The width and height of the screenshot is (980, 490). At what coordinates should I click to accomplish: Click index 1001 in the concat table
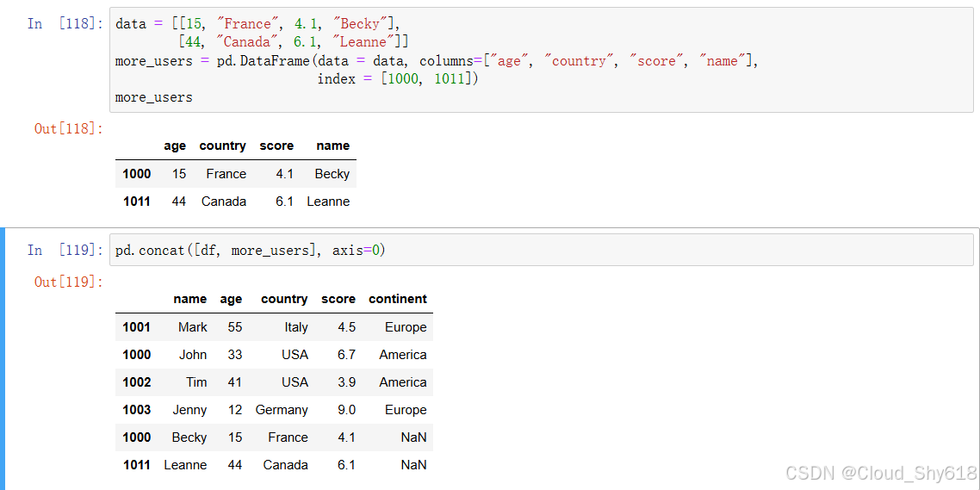point(136,327)
